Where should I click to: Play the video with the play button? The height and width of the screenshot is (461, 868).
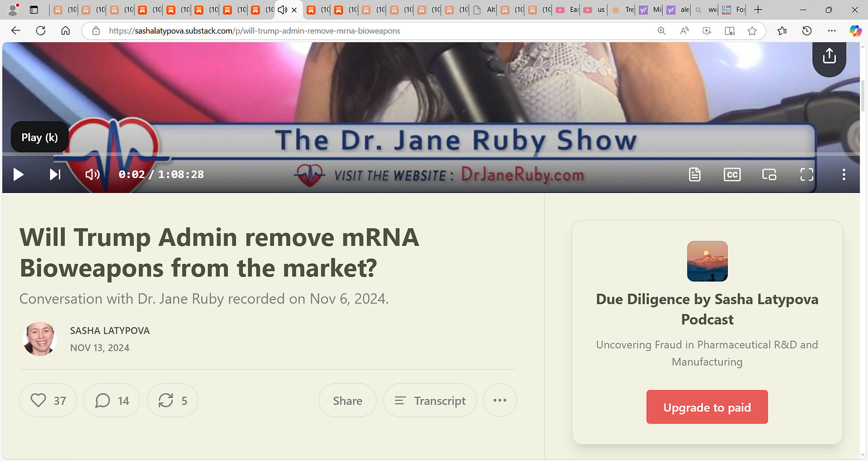click(18, 175)
